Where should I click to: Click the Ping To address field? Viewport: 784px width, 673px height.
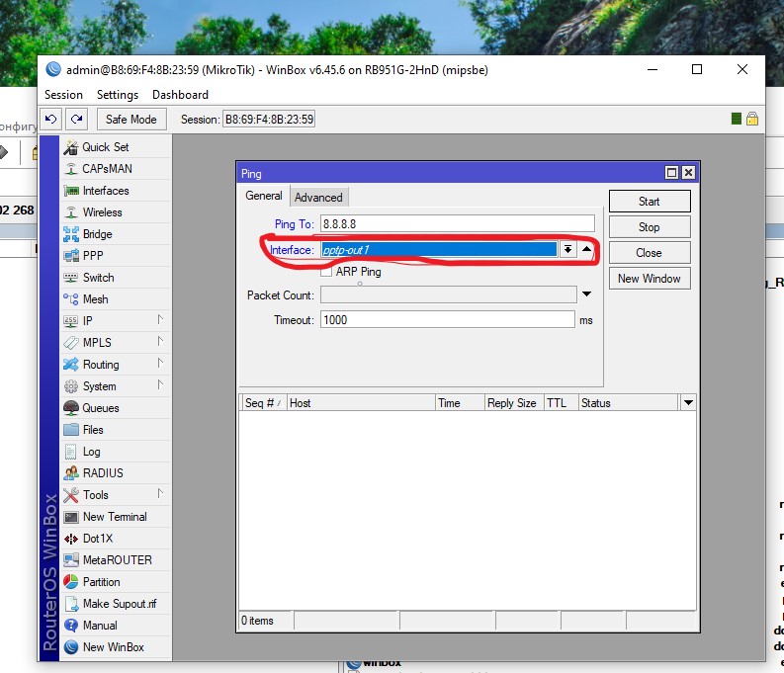pyautogui.click(x=458, y=223)
